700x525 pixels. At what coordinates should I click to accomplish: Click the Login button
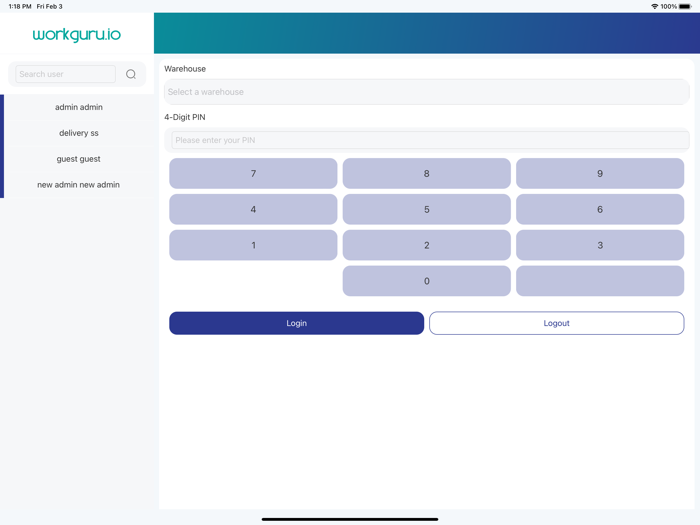(x=296, y=323)
